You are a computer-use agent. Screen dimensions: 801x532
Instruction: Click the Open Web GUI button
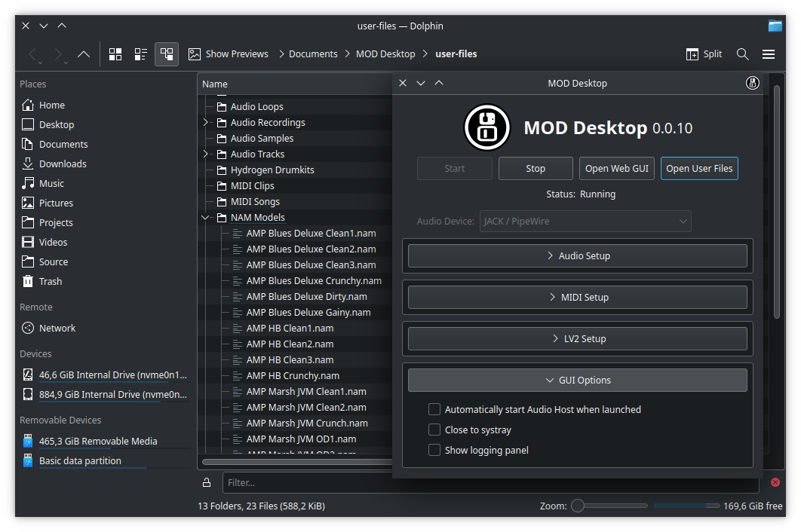tap(616, 169)
